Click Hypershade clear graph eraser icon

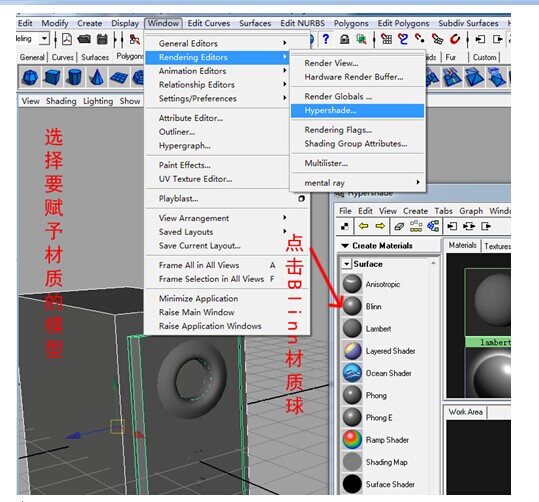pos(399,226)
